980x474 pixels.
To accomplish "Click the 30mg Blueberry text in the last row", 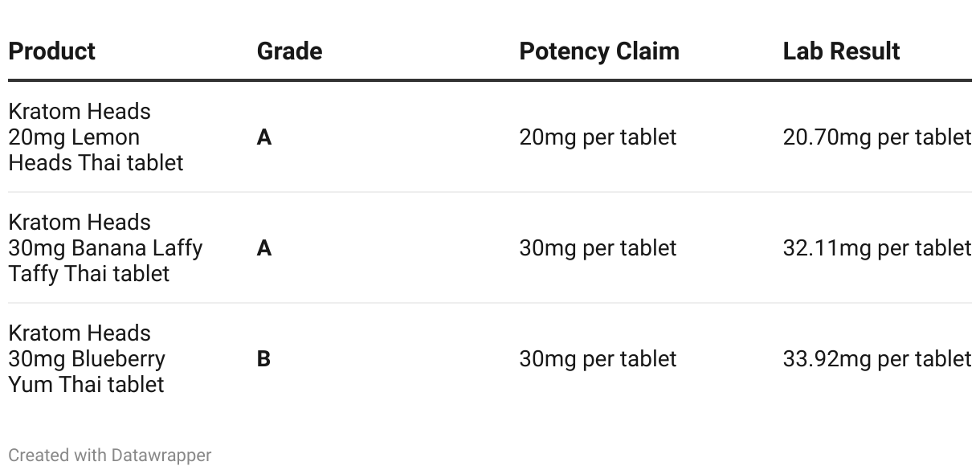I will click(x=87, y=358).
